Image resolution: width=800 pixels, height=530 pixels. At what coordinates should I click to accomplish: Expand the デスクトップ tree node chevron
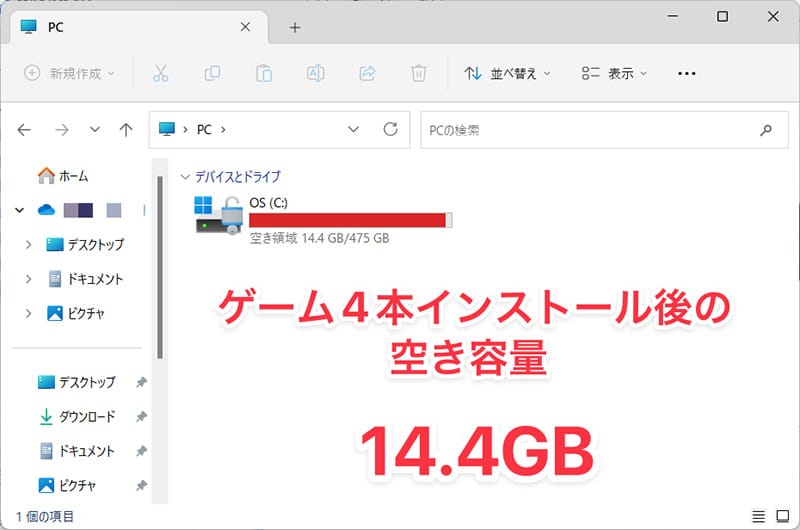(x=27, y=245)
